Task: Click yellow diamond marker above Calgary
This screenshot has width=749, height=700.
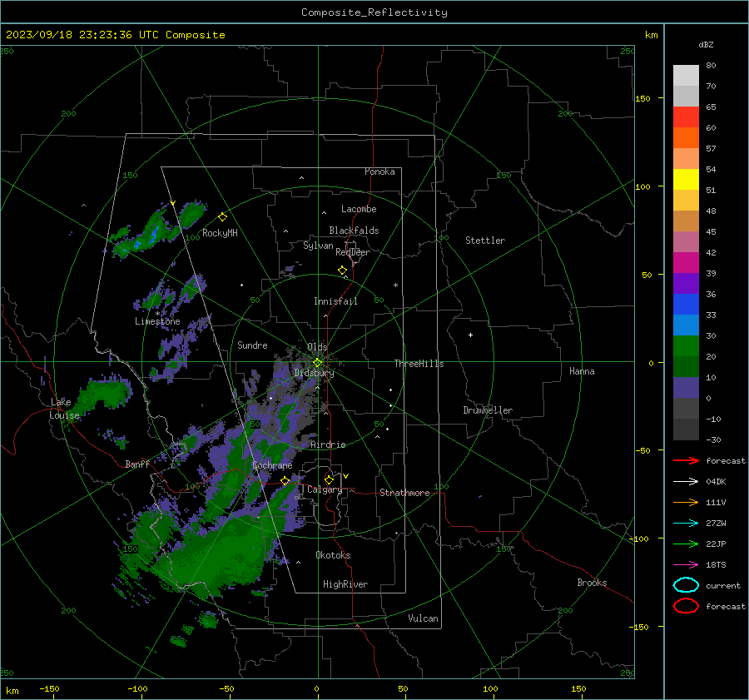Action: (x=329, y=479)
